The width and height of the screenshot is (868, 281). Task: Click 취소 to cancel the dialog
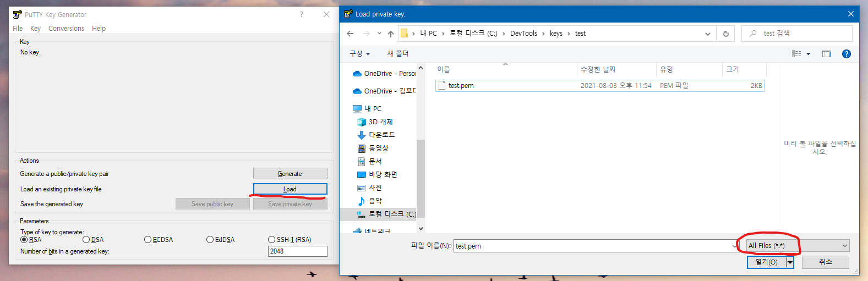tap(825, 262)
